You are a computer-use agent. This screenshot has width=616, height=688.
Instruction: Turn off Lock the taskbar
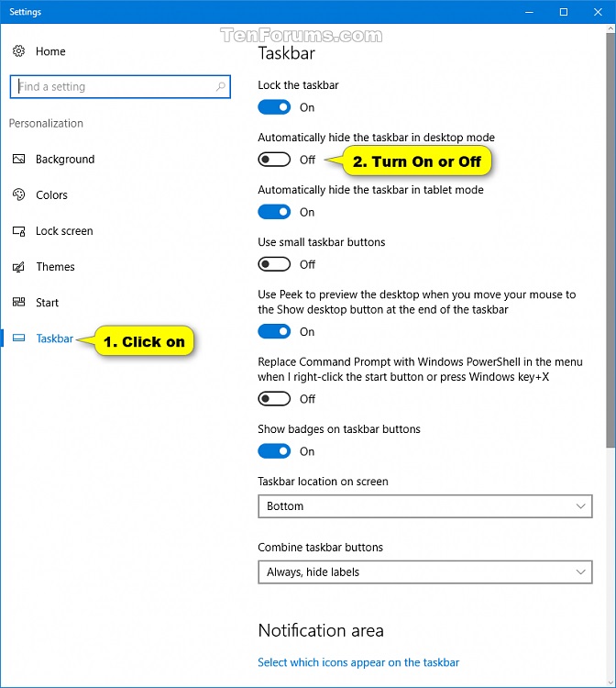coord(274,107)
